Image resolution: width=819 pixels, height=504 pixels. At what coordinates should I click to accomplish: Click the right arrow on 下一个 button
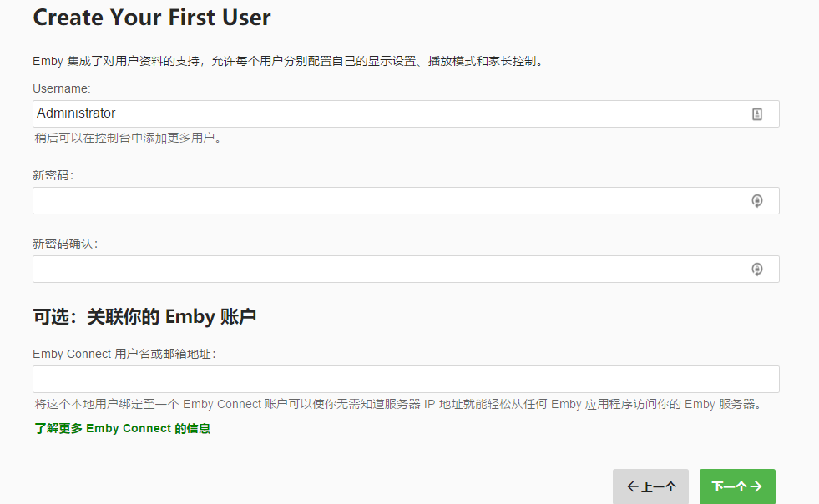pyautogui.click(x=755, y=486)
